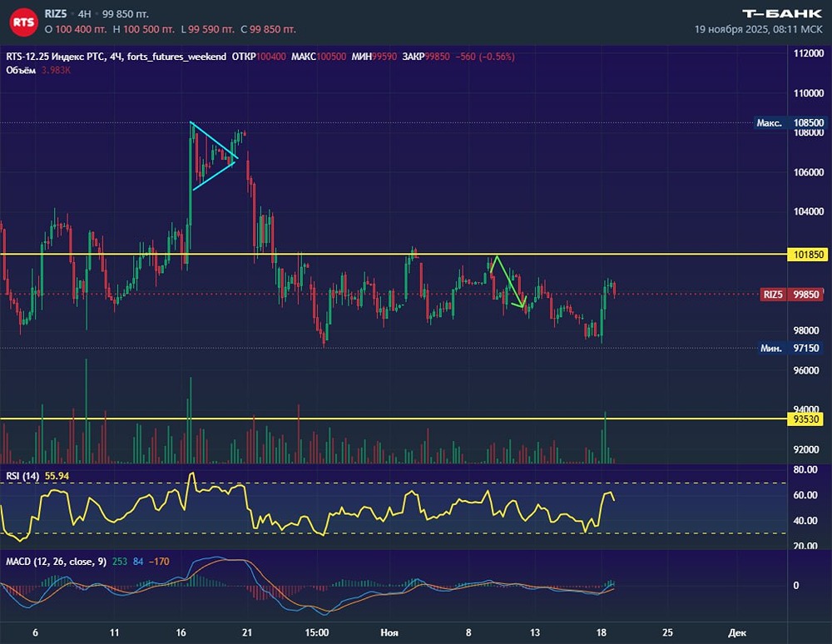Click the open value 'O 100 400 пт.'
Image resolution: width=832 pixels, height=644 pixels.
click(76, 29)
